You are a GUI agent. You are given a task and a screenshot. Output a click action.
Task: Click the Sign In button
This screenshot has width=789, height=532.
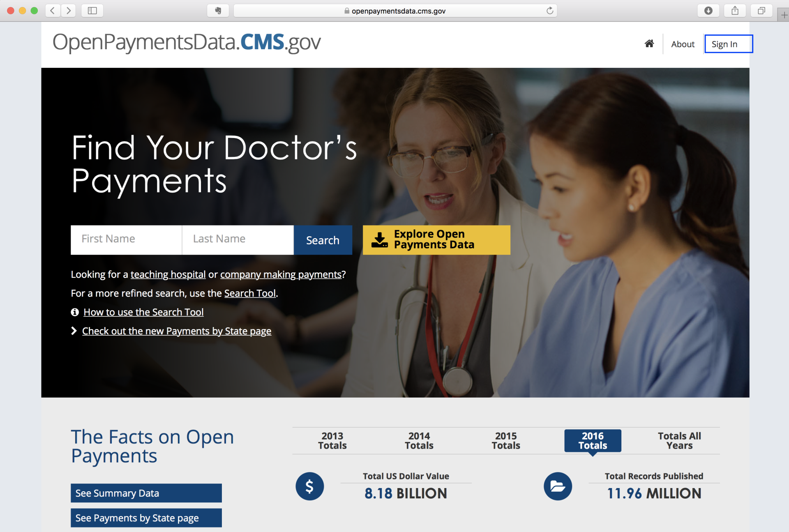tap(728, 44)
